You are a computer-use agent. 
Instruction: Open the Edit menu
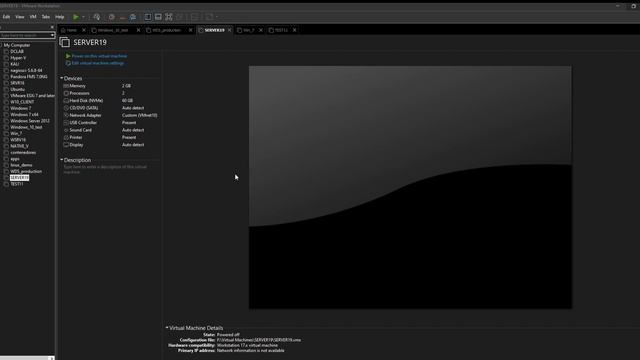tap(6, 17)
